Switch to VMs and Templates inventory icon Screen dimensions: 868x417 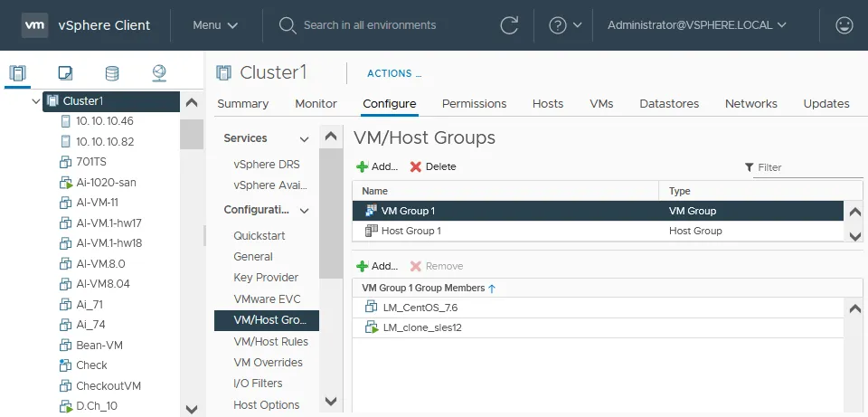(65, 73)
